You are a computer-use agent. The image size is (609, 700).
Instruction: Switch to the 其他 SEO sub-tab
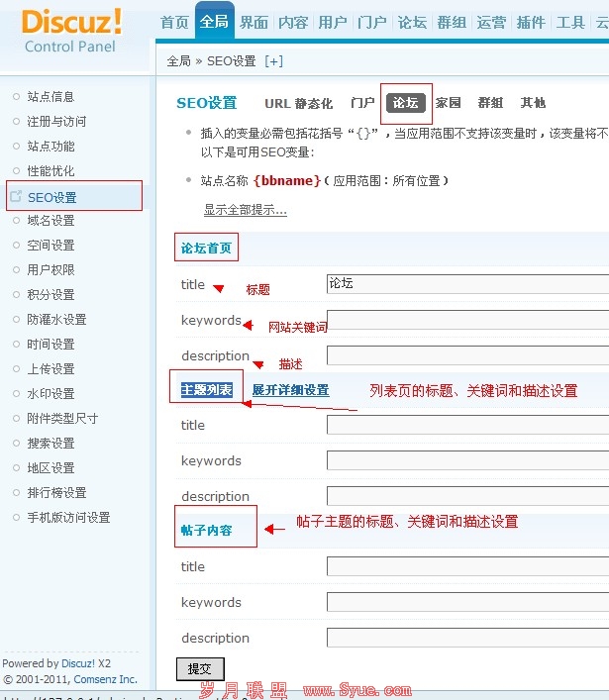click(533, 103)
